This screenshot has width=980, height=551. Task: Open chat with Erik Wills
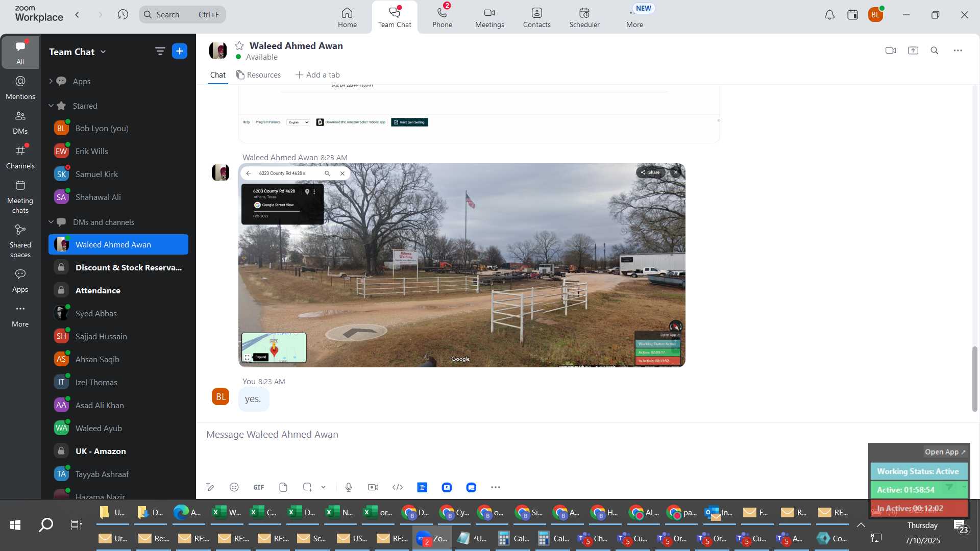[x=118, y=151]
